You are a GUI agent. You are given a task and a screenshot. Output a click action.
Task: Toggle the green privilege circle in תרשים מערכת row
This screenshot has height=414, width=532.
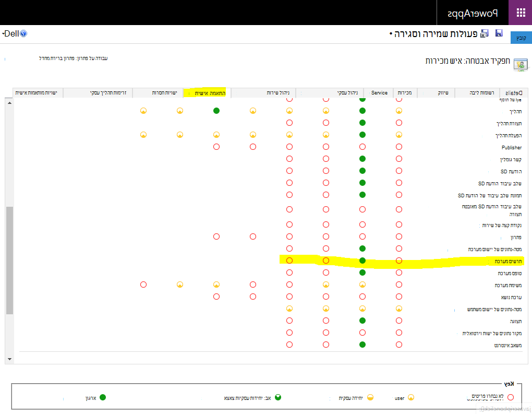(x=362, y=261)
